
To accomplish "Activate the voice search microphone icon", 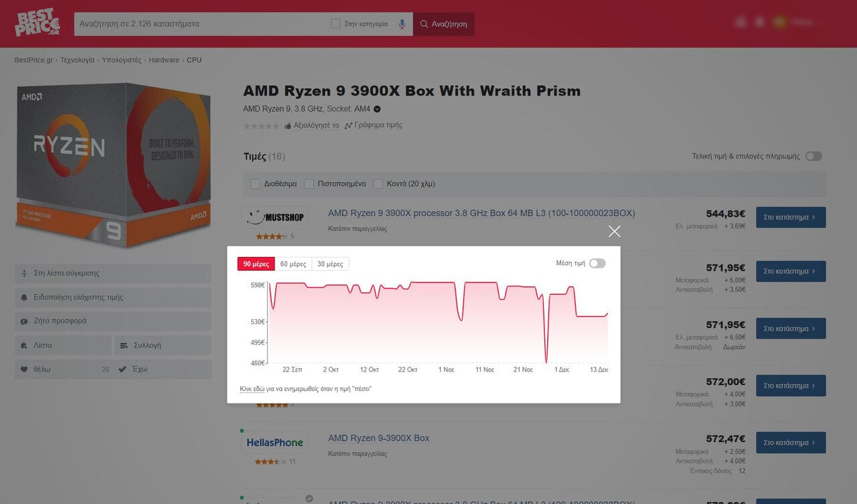I will tap(402, 24).
